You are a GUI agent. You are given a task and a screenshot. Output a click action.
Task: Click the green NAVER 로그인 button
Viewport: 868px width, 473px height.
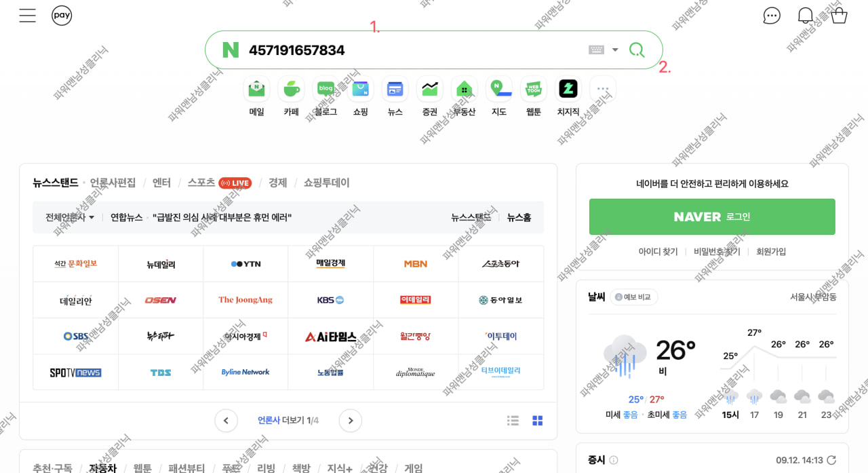[712, 216]
